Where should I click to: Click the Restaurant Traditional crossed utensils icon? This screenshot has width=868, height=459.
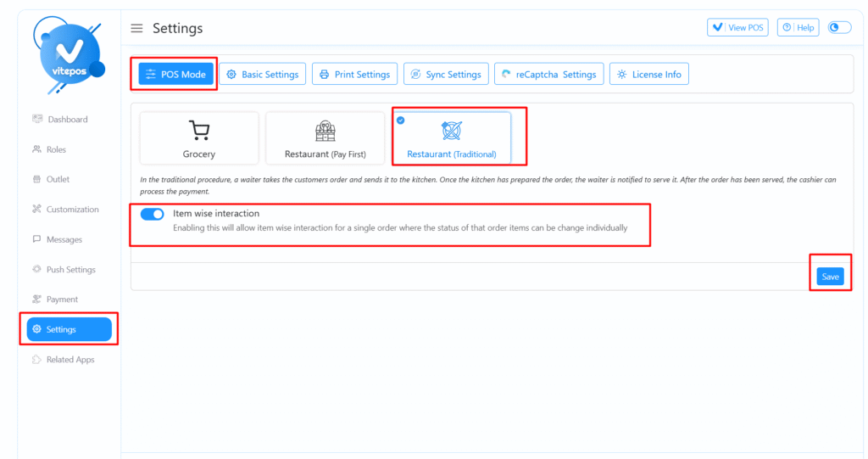451,131
